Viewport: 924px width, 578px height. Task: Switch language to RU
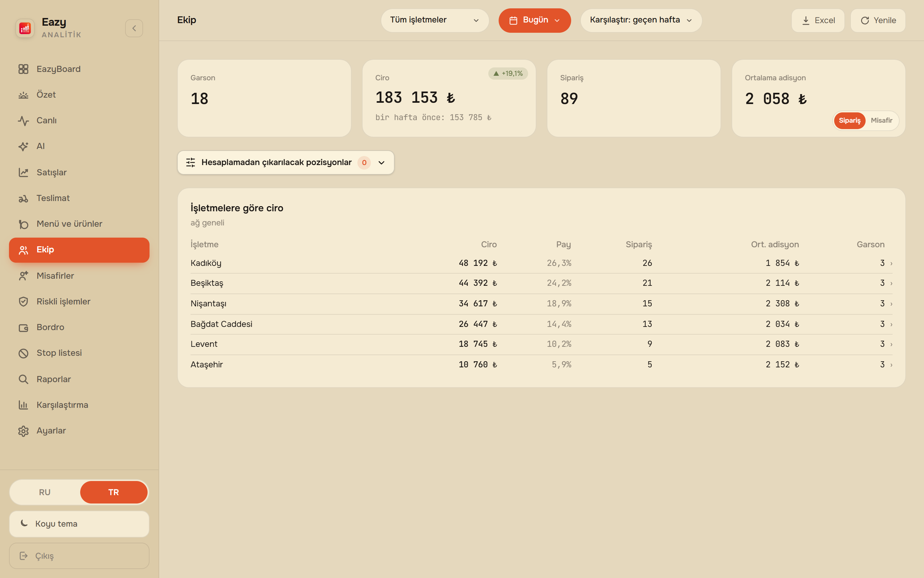tap(45, 492)
